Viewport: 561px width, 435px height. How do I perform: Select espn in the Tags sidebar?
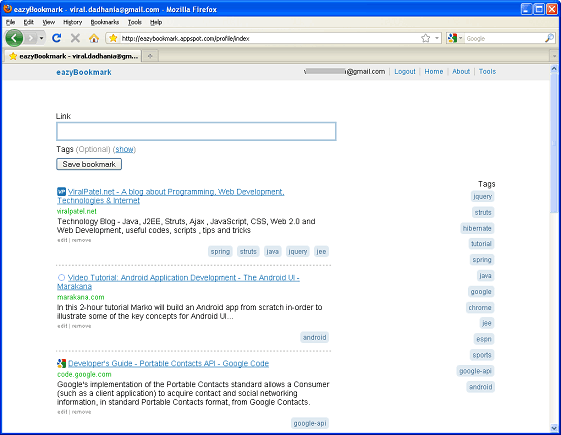click(484, 339)
